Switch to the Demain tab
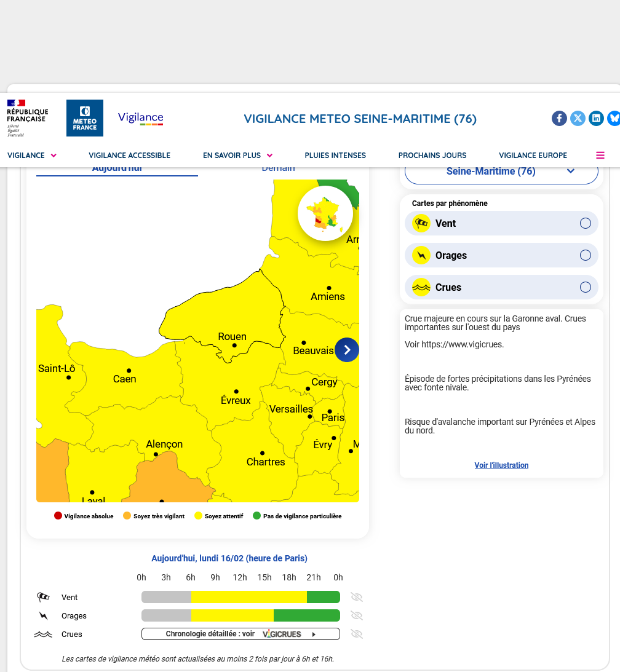Viewport: 620px width, 672px height. pyautogui.click(x=278, y=169)
